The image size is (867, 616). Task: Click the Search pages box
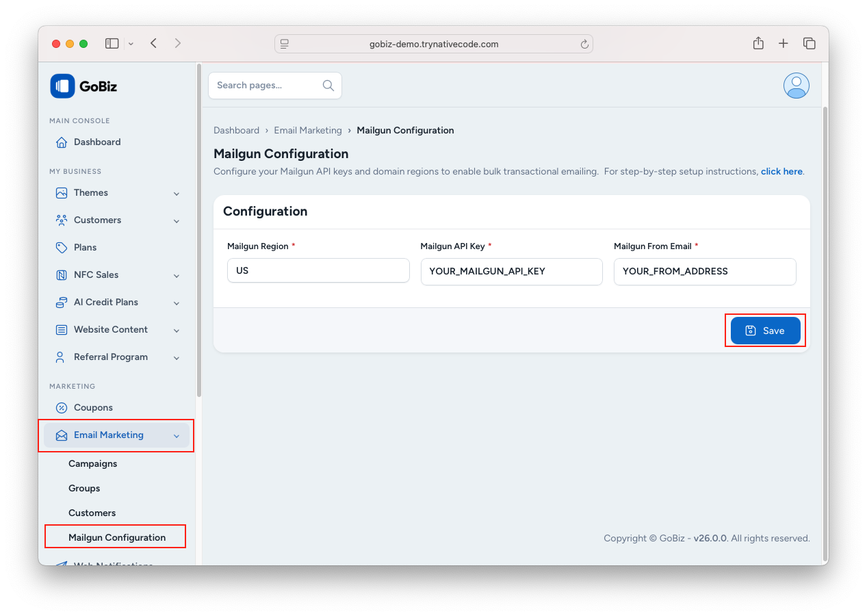274,86
